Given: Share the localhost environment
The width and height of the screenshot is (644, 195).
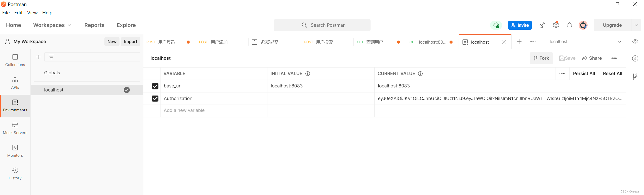Looking at the screenshot, I should 592,58.
